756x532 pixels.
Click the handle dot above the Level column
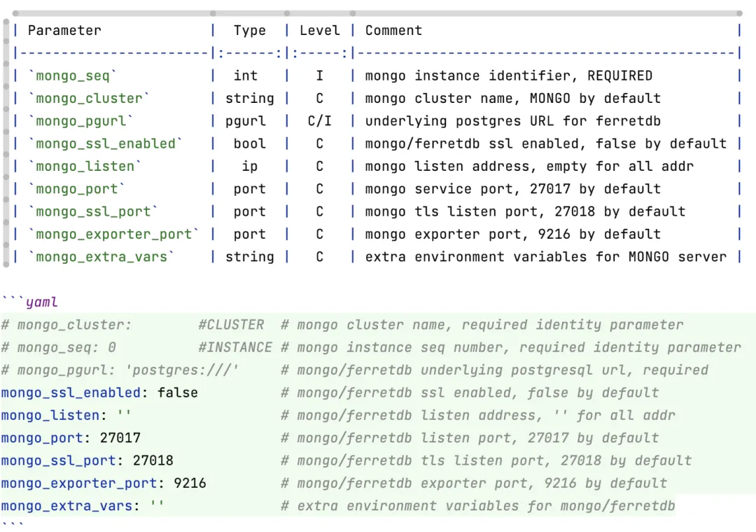coord(286,12)
